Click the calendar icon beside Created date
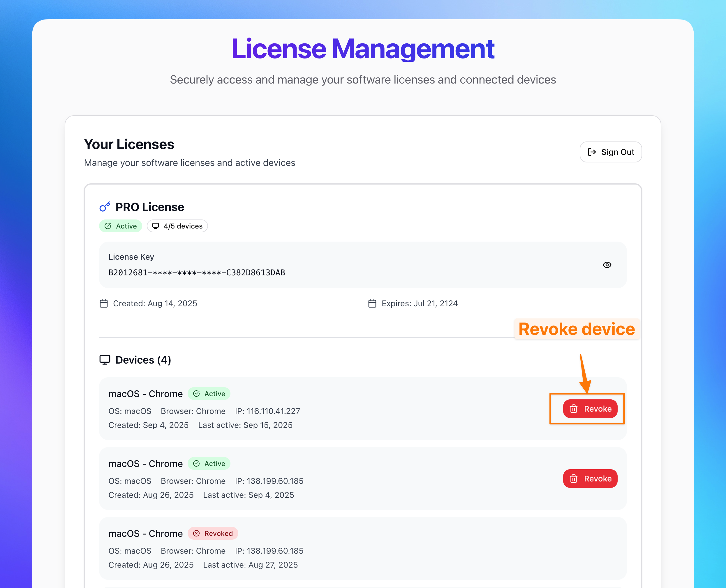726x588 pixels. click(x=104, y=304)
